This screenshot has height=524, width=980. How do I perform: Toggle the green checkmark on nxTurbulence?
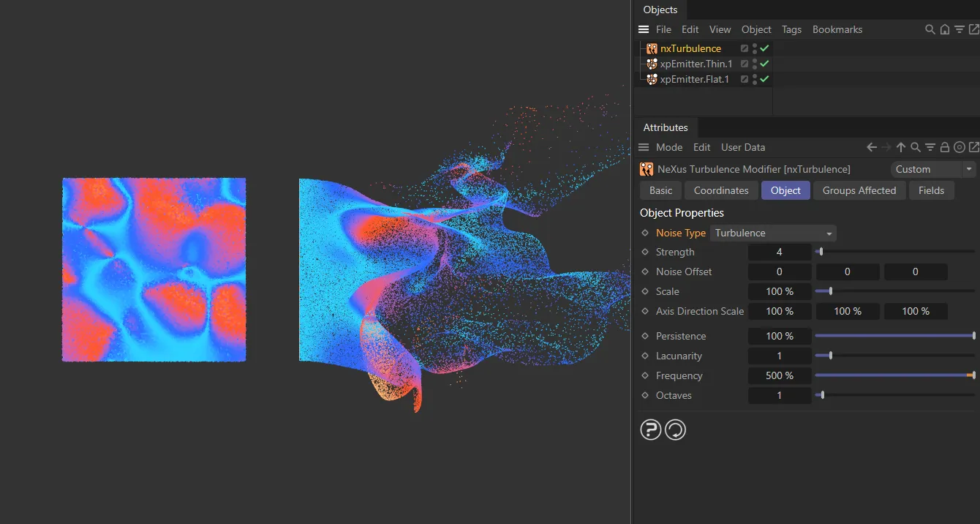tap(763, 48)
